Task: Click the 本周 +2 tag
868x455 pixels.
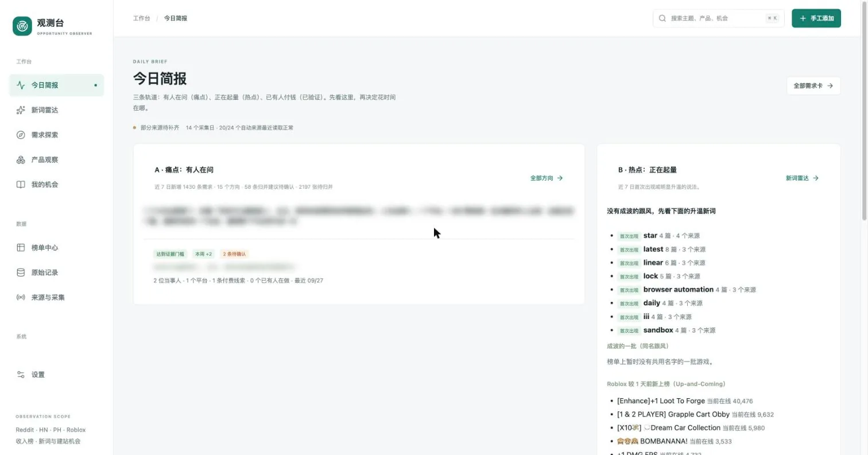Action: tap(203, 254)
